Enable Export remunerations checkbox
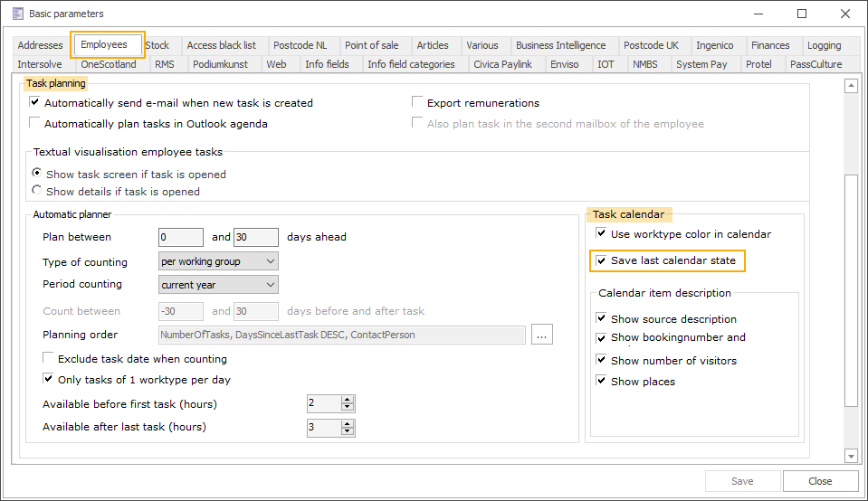Screen dimensions: 868x501 [x=418, y=103]
